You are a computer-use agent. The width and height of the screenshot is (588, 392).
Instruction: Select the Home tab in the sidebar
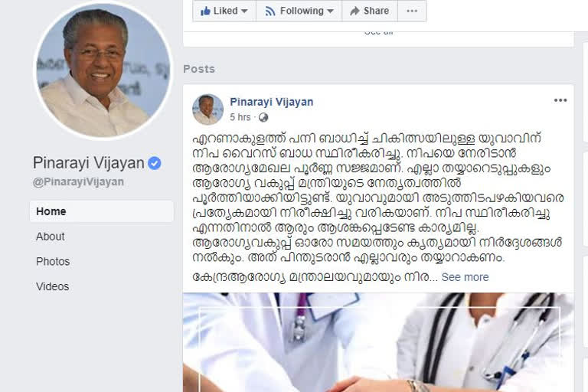102,211
